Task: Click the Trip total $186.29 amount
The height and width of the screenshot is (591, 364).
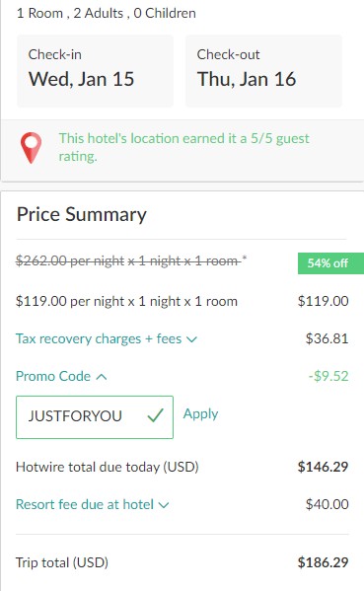Action: 323,562
